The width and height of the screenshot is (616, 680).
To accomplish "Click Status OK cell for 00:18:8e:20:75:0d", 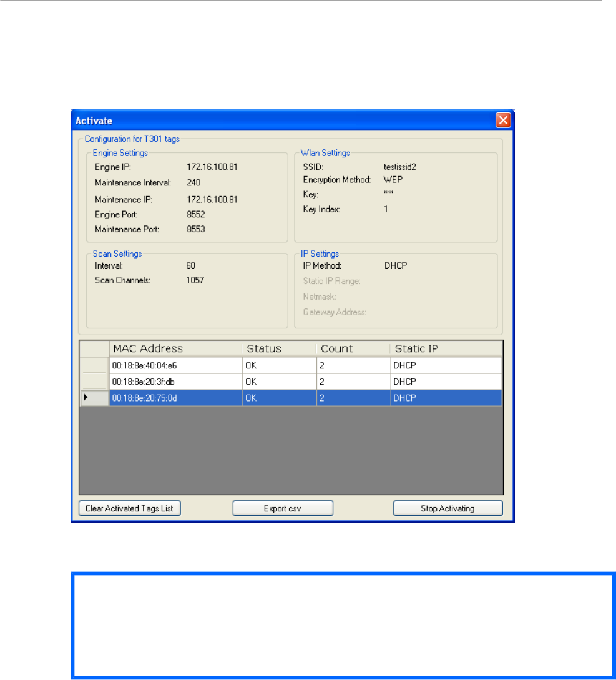I will [279, 398].
